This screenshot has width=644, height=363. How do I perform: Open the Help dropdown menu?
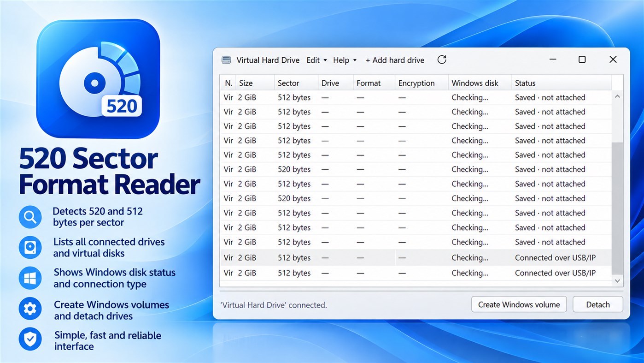[x=345, y=60]
